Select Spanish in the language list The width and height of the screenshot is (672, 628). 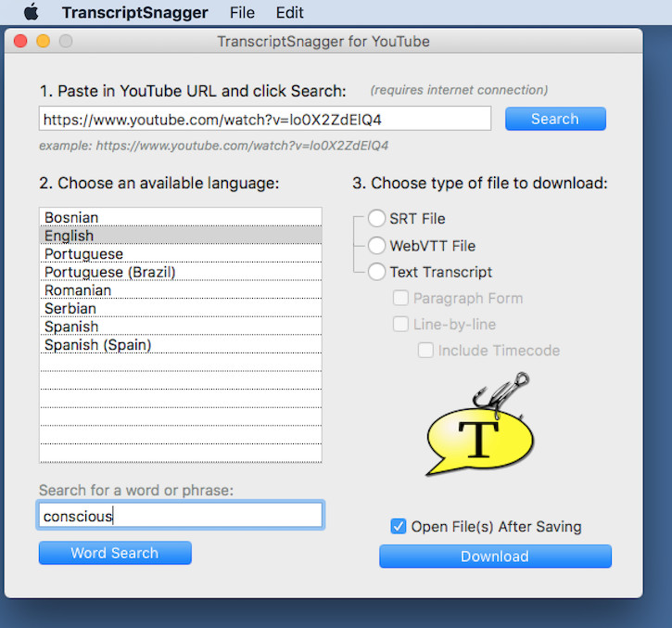[181, 327]
